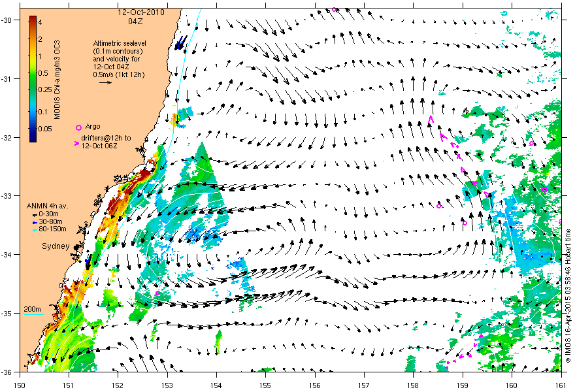
Task: Click the Argo float circle near 160.4E 32.1S
Action: point(531,143)
